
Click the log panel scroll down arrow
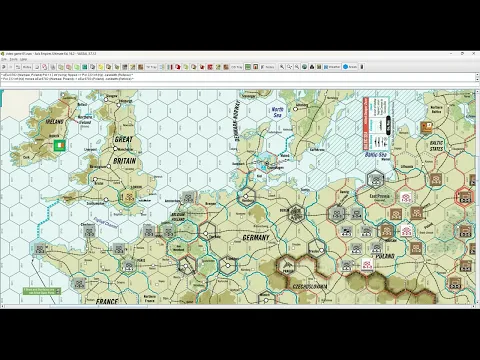click(x=477, y=80)
